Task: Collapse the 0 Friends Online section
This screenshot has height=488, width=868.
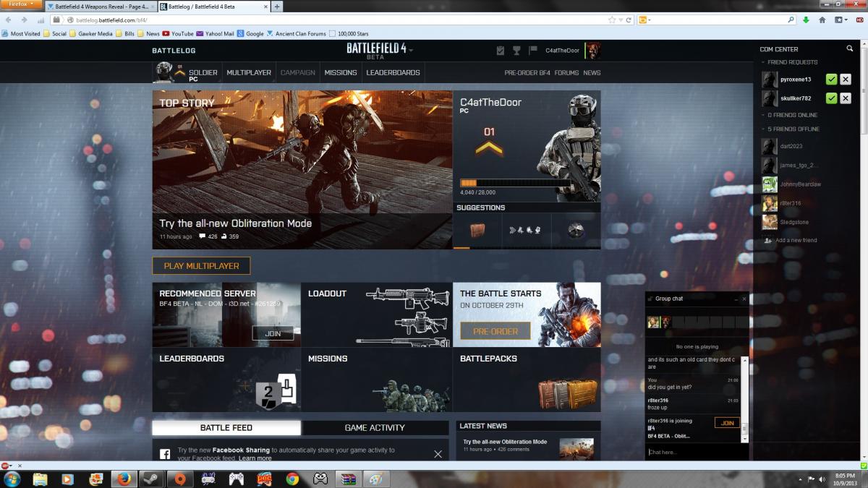Action: [789, 115]
